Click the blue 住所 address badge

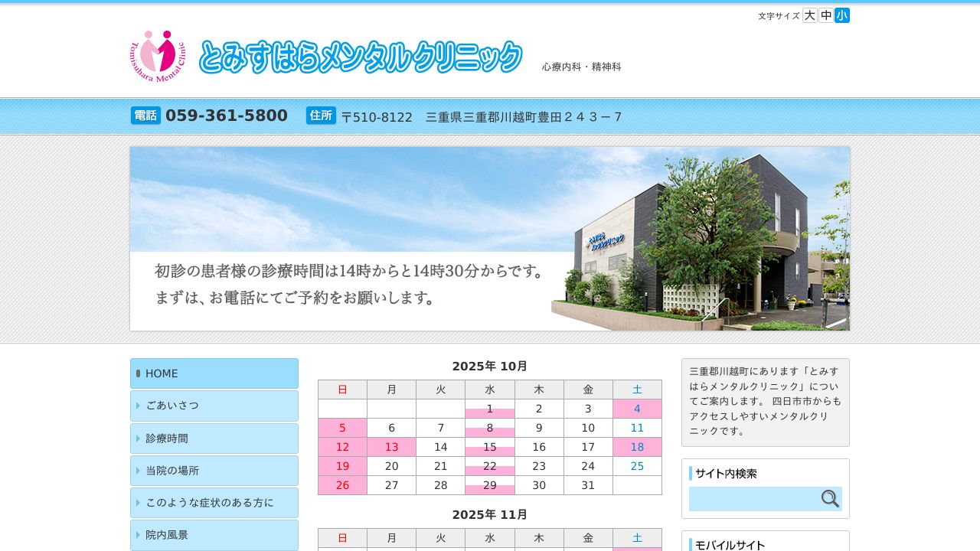(x=321, y=116)
